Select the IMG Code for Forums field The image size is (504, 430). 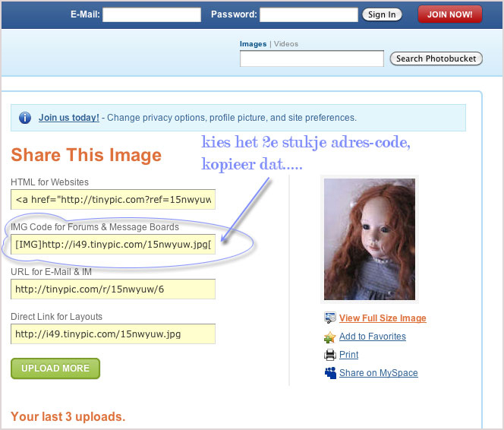click(113, 245)
